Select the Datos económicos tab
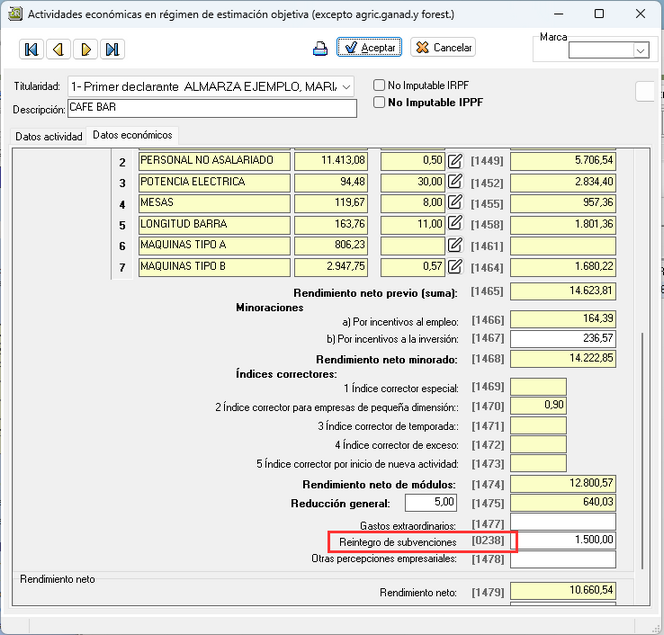 pos(132,135)
